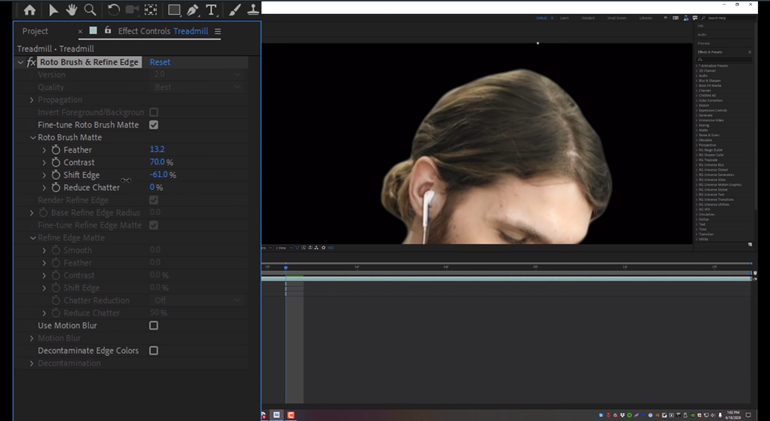Select the Zoom magnifier tool

[90, 10]
